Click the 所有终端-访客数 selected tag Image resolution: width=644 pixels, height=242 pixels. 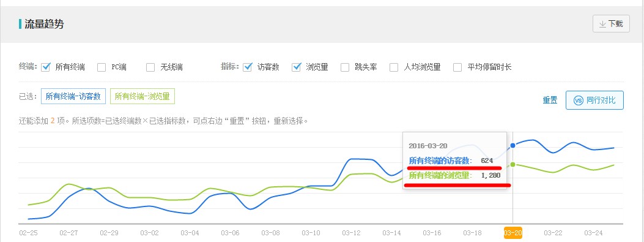pos(73,97)
